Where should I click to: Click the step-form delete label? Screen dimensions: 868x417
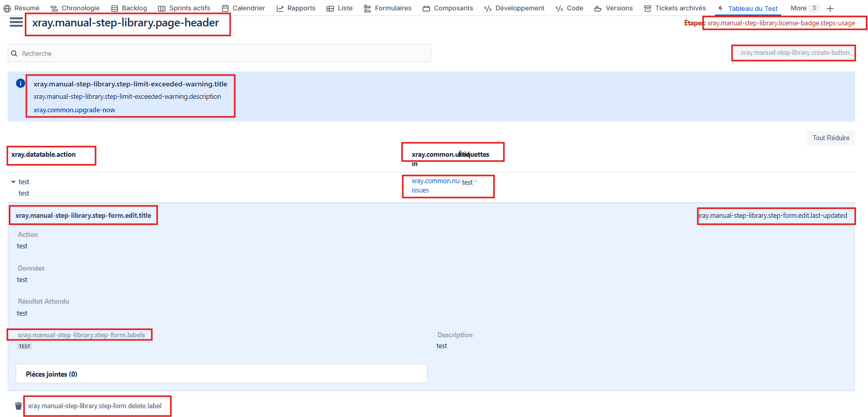coord(95,406)
